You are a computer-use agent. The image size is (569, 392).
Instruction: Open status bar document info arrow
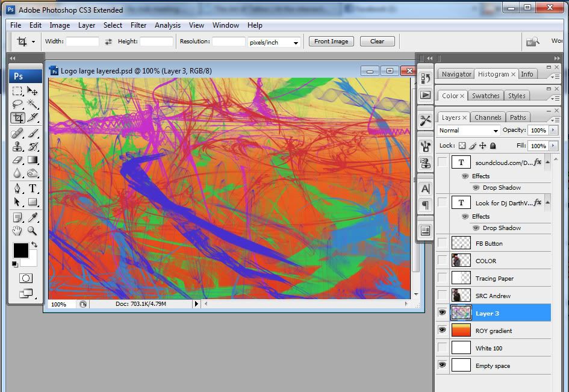(x=196, y=304)
